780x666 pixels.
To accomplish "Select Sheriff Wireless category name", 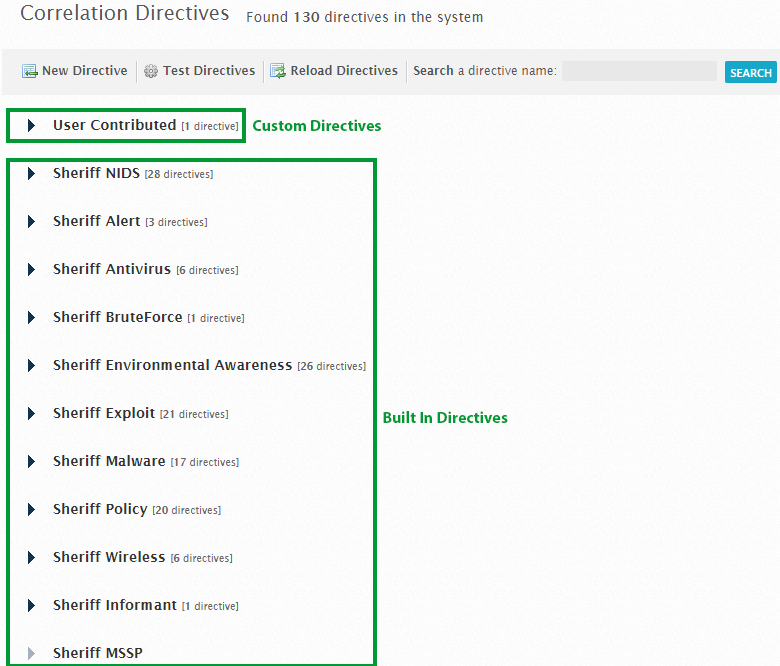I will coord(109,557).
